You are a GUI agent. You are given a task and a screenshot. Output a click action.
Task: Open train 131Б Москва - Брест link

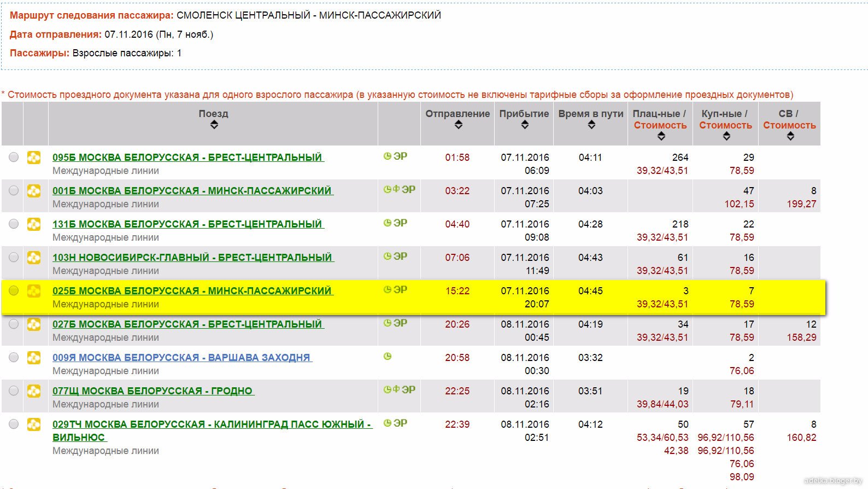click(x=188, y=224)
